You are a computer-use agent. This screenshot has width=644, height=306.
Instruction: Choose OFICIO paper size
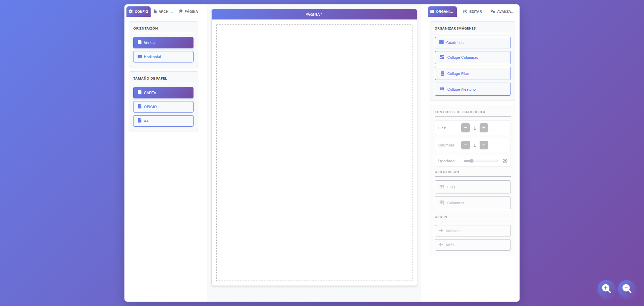tap(163, 107)
